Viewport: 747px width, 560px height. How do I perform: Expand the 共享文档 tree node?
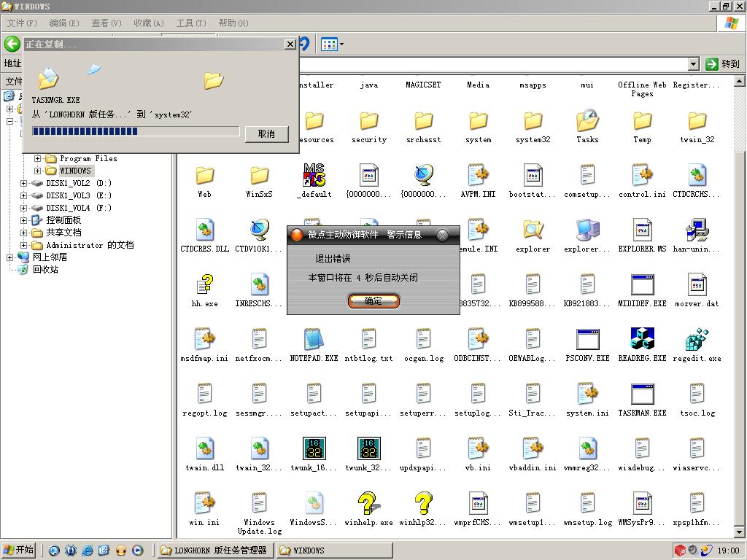pos(23,233)
